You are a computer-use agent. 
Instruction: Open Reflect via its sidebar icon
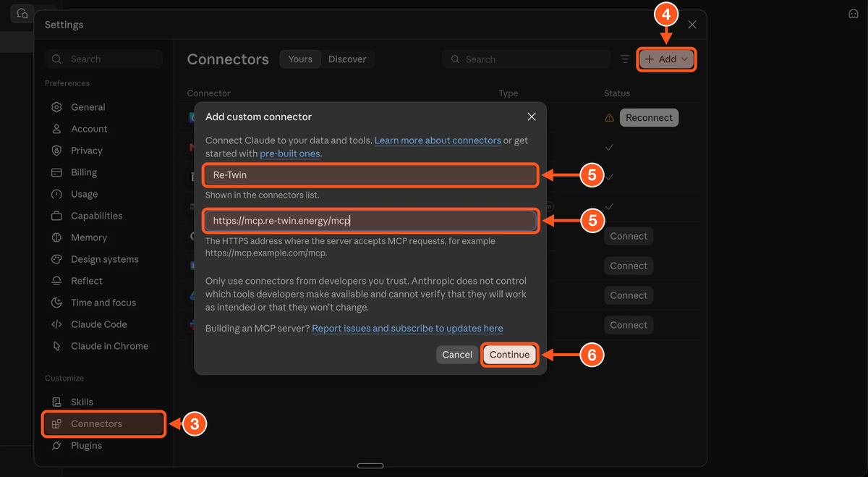(56, 281)
